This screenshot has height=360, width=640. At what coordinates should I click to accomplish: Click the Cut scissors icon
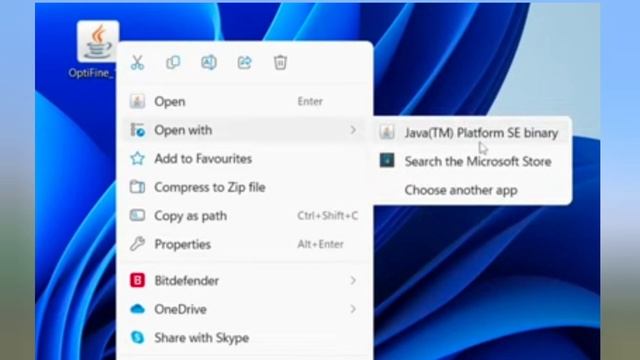coord(138,62)
